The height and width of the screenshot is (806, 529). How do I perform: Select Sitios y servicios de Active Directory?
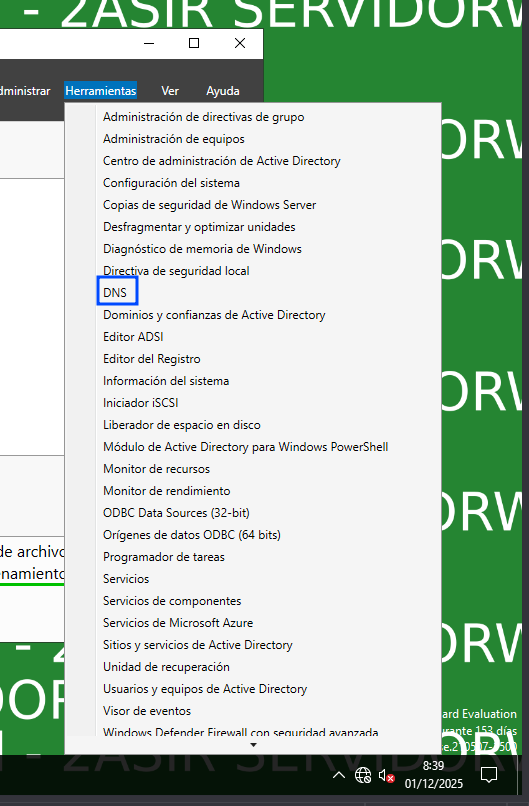[198, 645]
